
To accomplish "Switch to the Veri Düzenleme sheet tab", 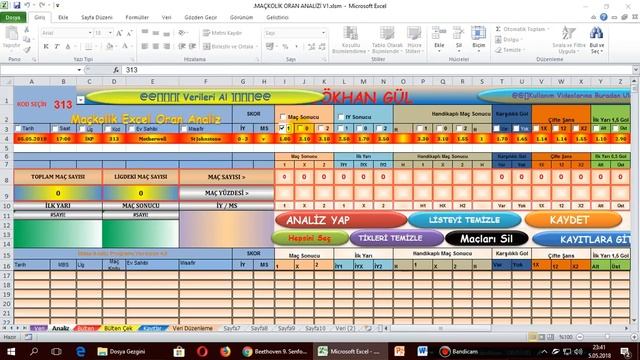I will (x=192, y=328).
